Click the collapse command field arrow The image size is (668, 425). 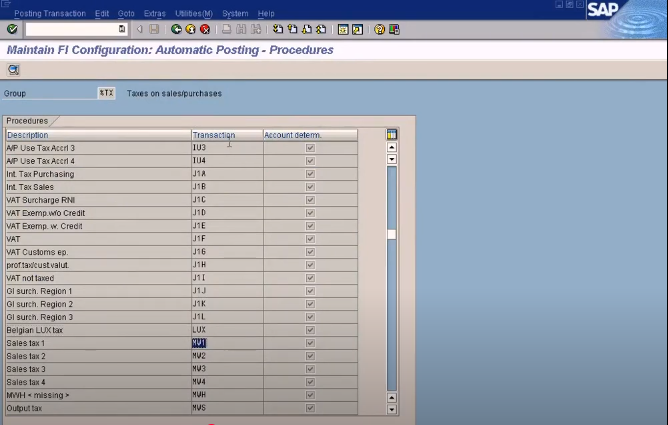139,29
